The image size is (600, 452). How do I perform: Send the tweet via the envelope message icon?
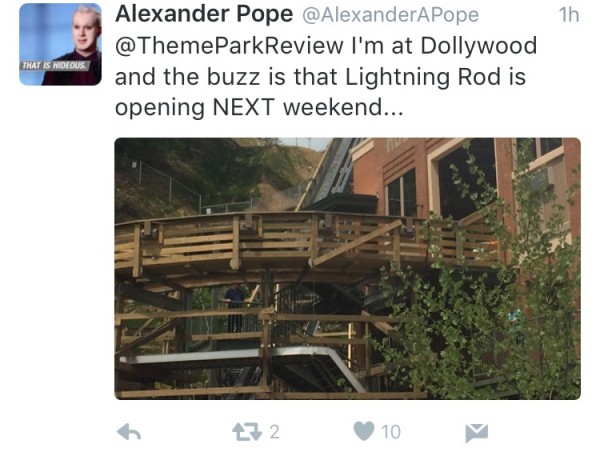click(477, 432)
